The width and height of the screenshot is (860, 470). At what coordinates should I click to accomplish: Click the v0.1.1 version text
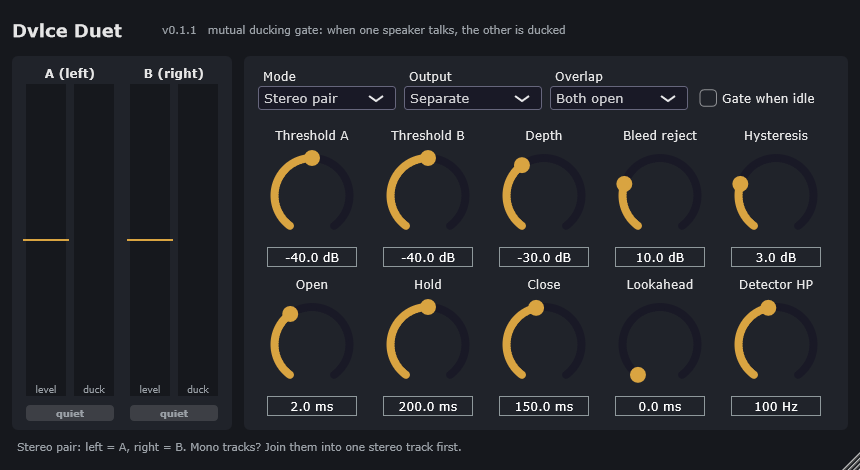(x=179, y=30)
